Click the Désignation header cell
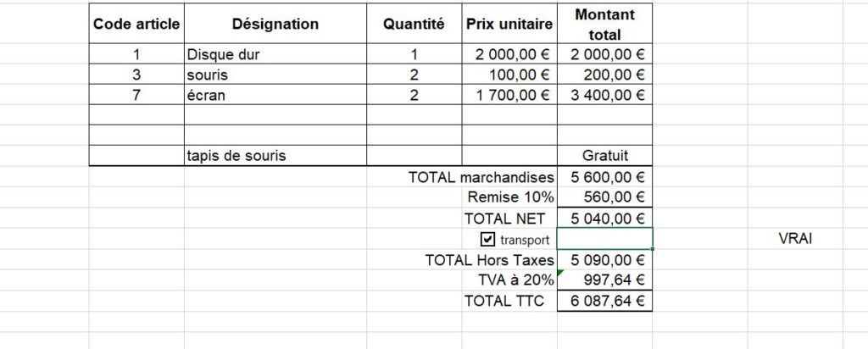The height and width of the screenshot is (349, 868). click(275, 24)
